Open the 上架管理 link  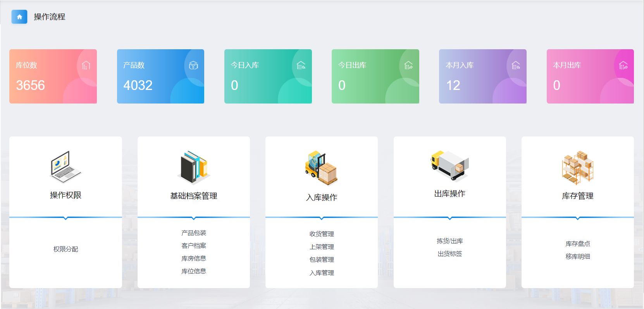click(322, 247)
